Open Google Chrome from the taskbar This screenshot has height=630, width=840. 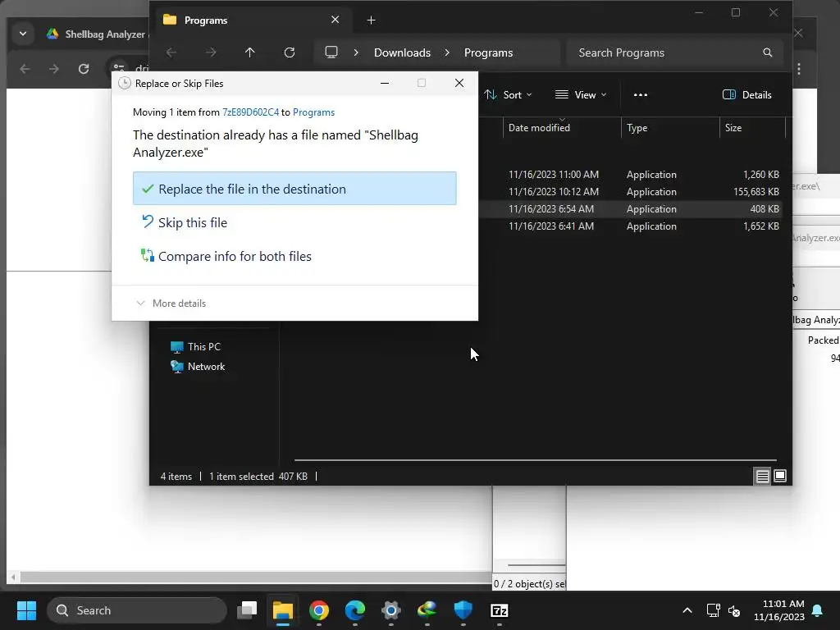click(x=319, y=610)
